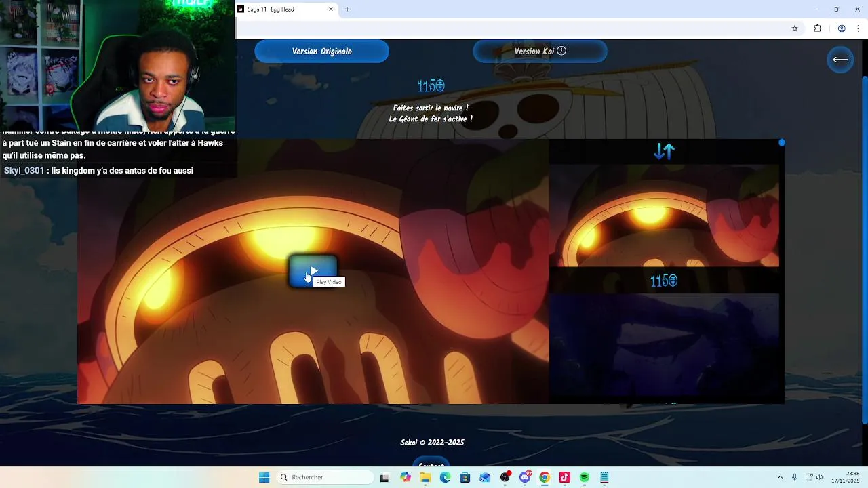Open the dark blue playlist thumbnail
This screenshot has width=868, height=488.
(x=664, y=344)
